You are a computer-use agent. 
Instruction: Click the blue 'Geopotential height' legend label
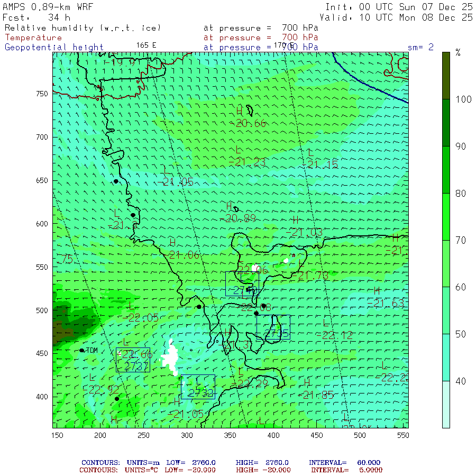point(54,48)
